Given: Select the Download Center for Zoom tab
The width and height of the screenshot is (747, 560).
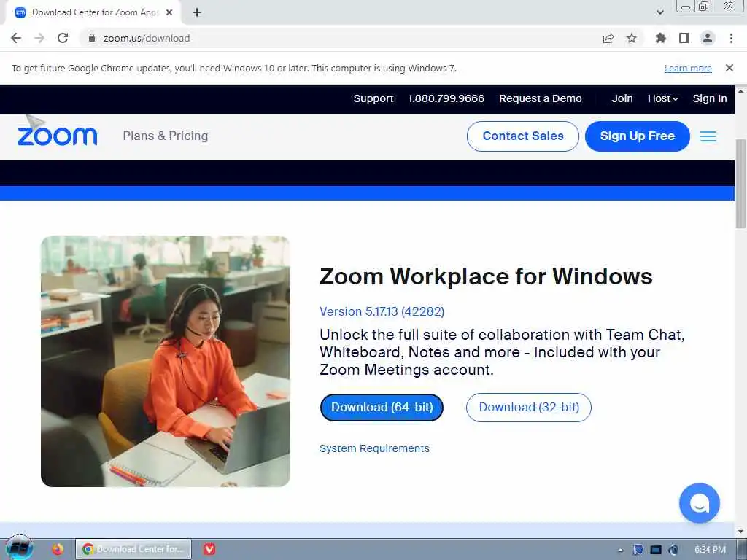Looking at the screenshot, I should pos(94,13).
